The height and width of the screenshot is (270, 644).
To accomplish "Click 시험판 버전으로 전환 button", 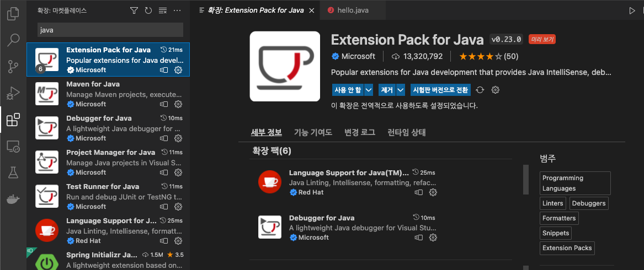I will tap(440, 89).
